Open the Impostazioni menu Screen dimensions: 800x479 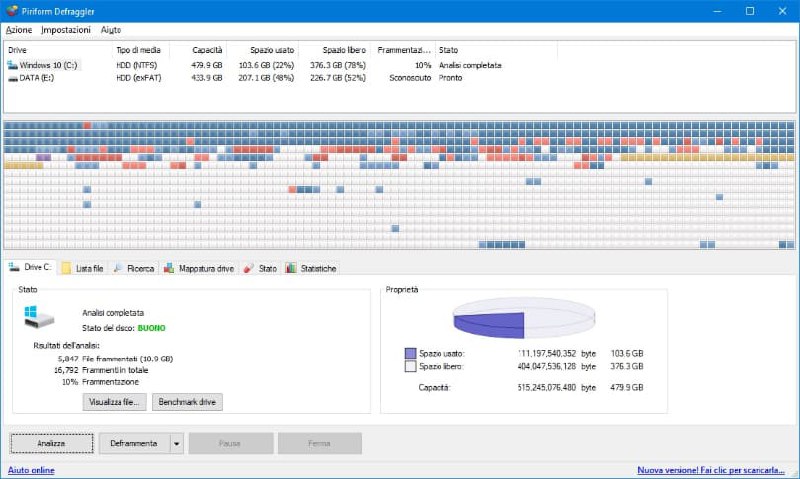(66, 30)
